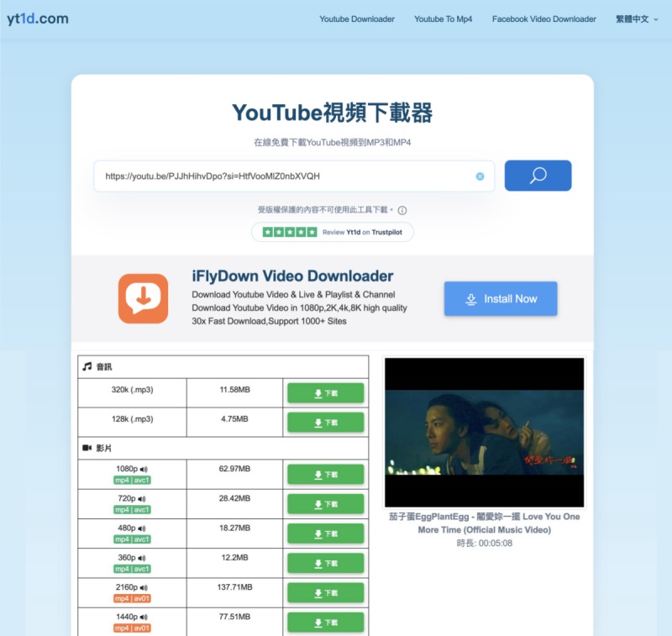Download the 128k mp3 audio
Image resolution: width=672 pixels, height=636 pixels.
point(325,423)
